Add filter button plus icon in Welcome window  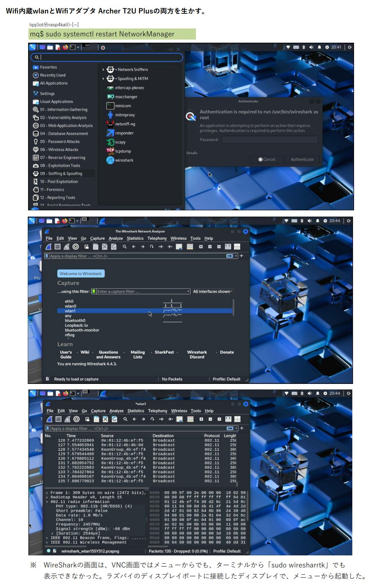point(241,256)
